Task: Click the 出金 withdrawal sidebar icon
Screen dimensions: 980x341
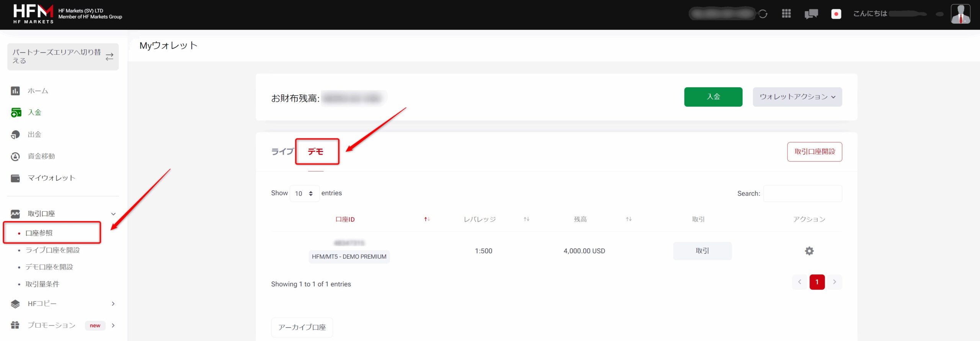Action: point(15,135)
